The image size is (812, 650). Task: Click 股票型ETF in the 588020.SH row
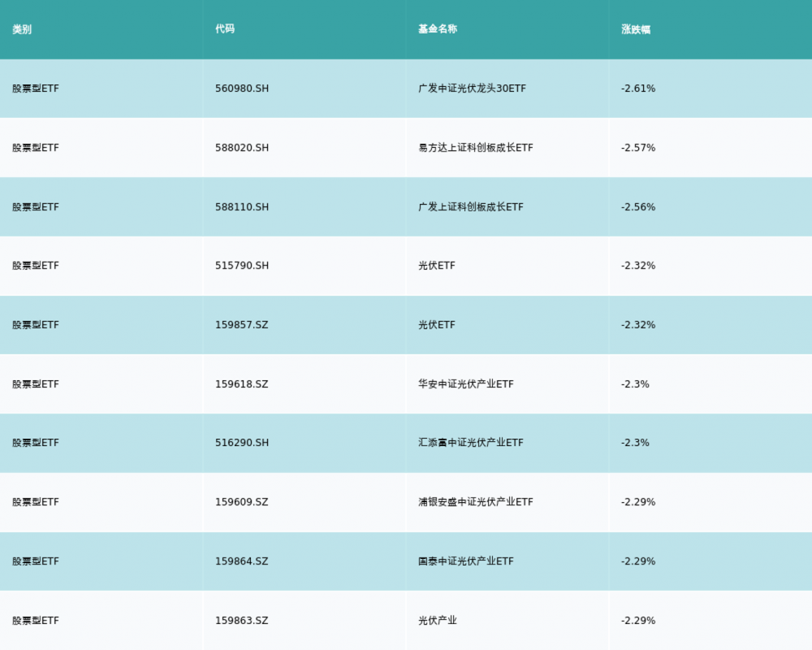[36, 148]
